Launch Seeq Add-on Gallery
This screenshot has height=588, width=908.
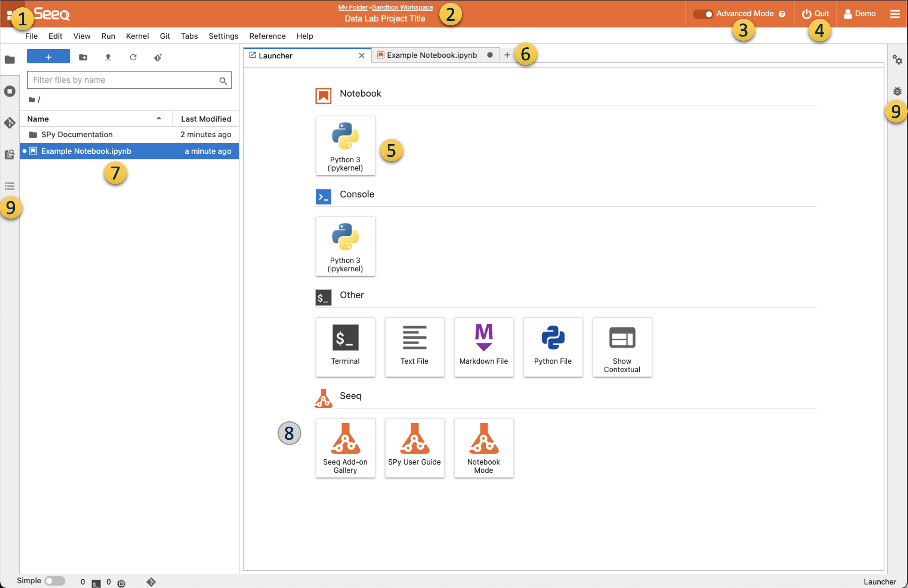[x=345, y=447]
